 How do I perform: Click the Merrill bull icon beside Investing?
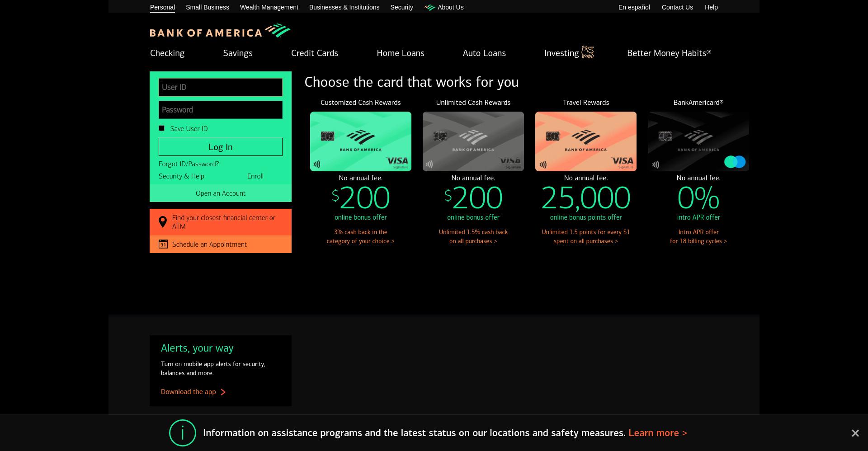coord(587,52)
